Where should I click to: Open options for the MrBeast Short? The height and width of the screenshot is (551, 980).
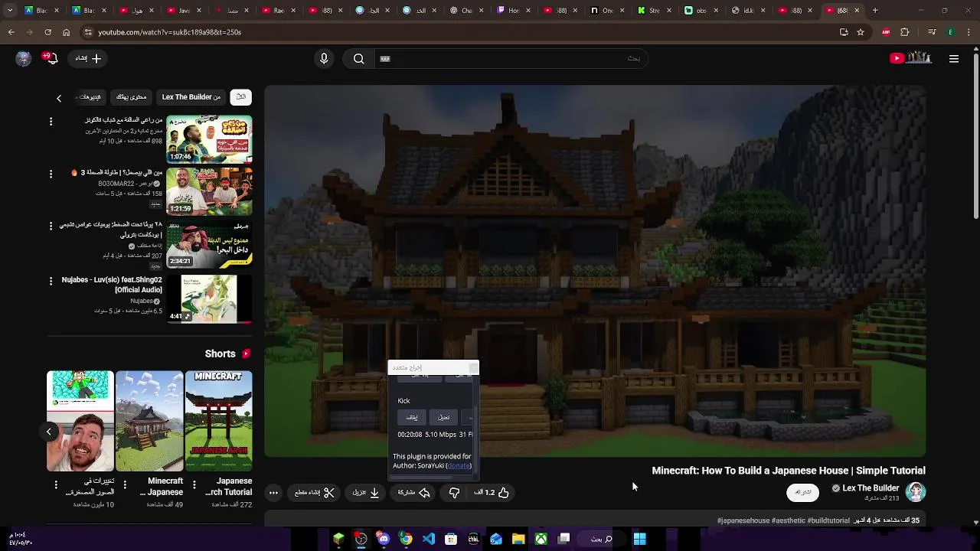[56, 485]
